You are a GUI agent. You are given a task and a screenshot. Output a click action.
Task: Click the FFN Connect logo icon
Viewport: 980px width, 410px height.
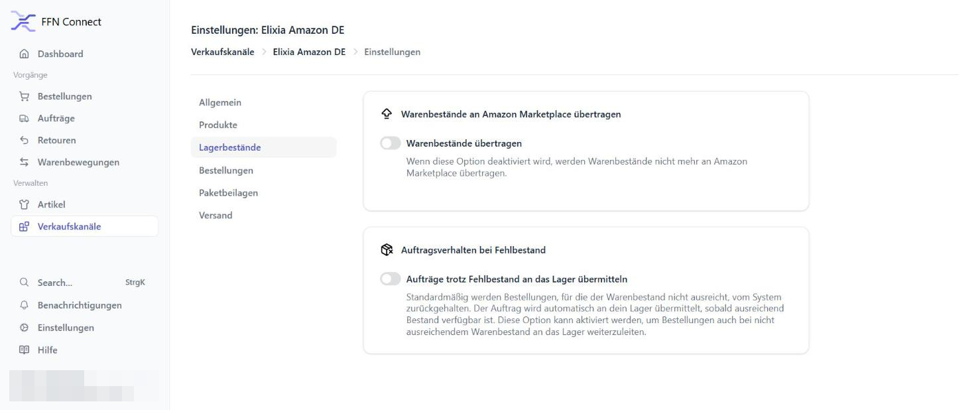pyautogui.click(x=24, y=21)
